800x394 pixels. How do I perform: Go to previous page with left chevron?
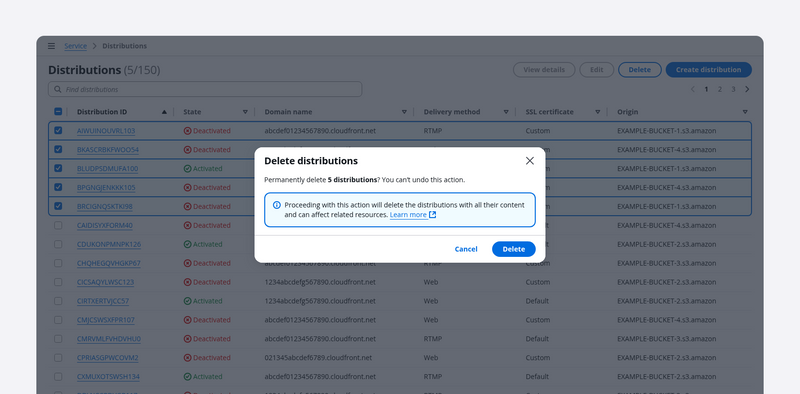(693, 89)
